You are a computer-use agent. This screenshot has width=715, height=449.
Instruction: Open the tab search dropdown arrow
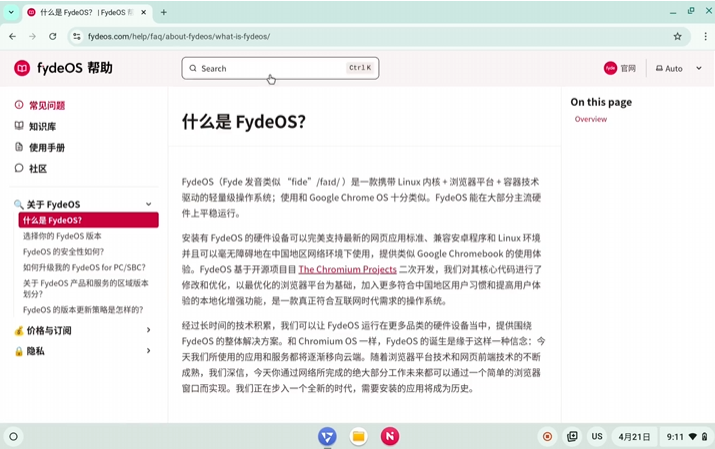tap(11, 12)
